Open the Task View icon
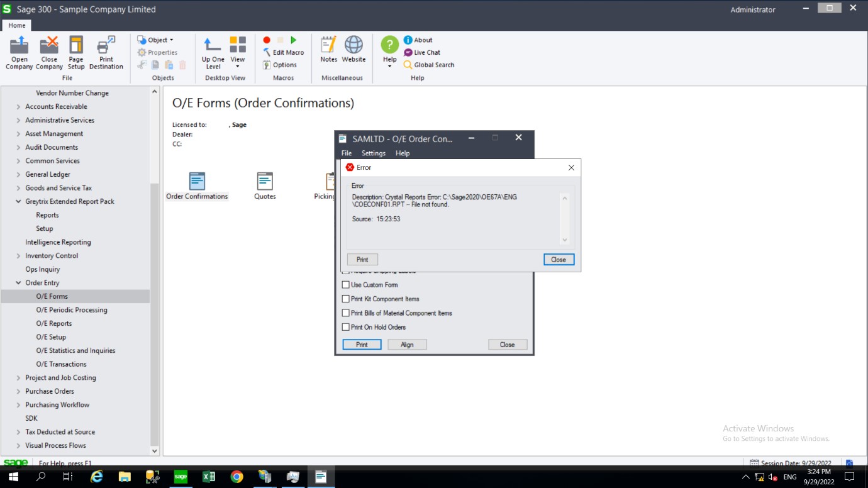This screenshot has height=488, width=868. coord(69,477)
